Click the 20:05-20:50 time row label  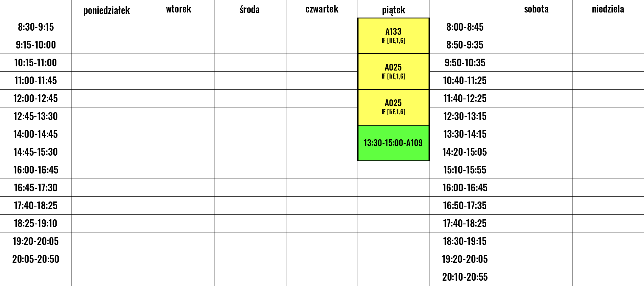[36, 259]
